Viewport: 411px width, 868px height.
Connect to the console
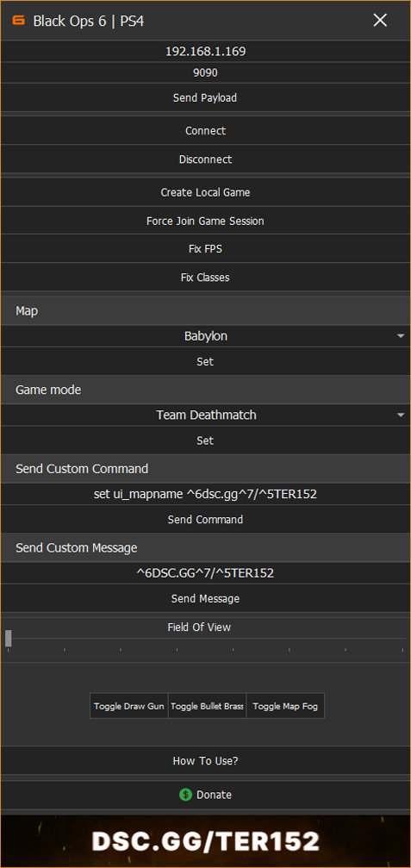[205, 131]
